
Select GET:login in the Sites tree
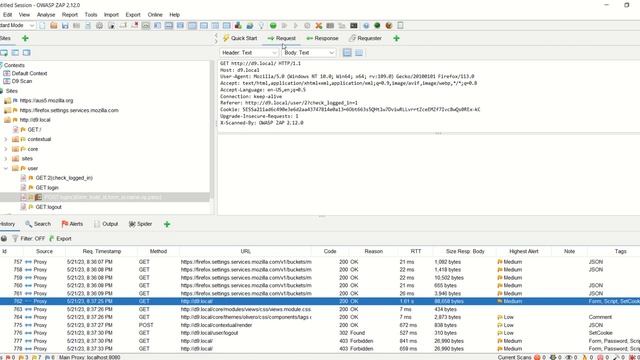click(x=47, y=188)
